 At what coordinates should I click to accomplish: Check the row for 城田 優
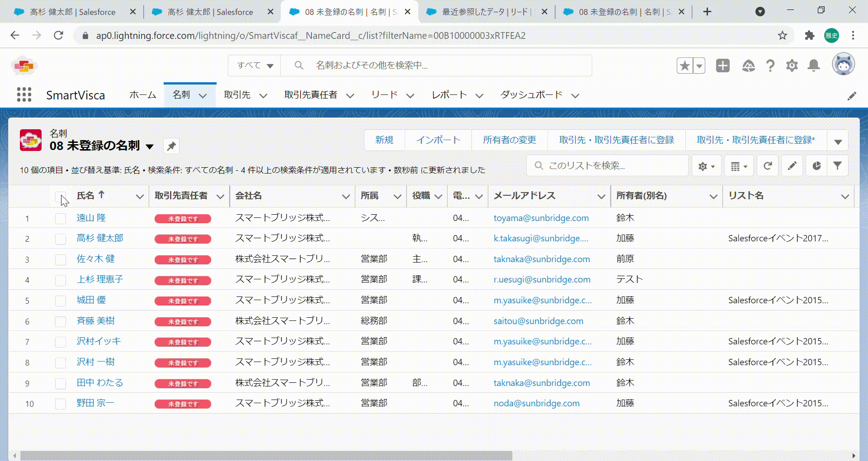point(60,301)
